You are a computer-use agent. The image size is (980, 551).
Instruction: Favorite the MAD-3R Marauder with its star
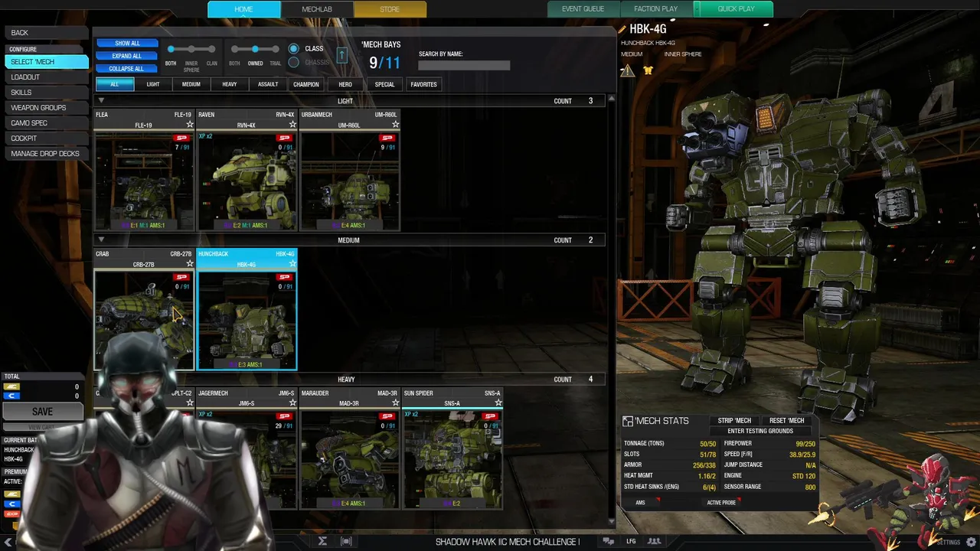[395, 403]
